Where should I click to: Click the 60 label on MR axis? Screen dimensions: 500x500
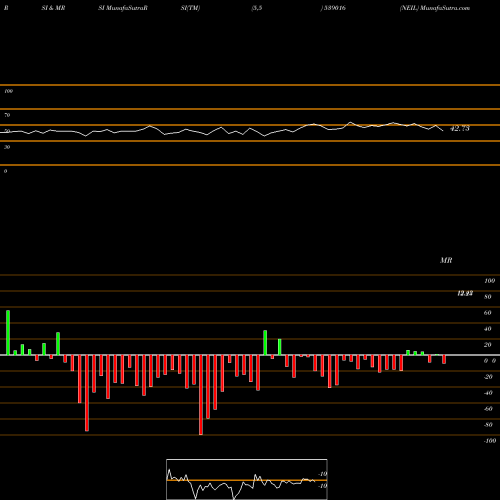tap(488, 313)
